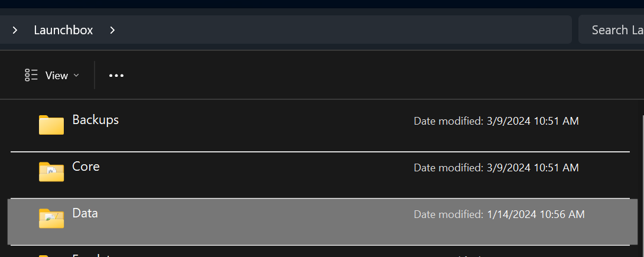Click the Backups date modified text

496,121
